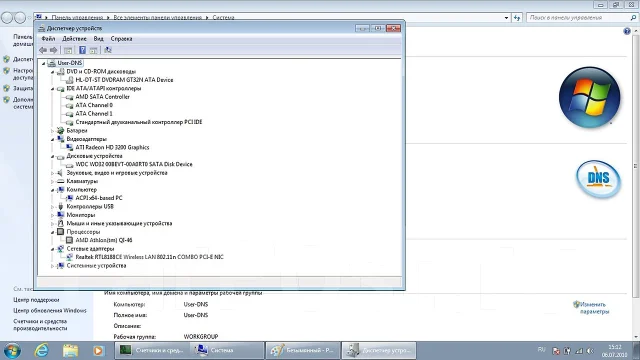640x360 pixels.
Task: Click the Action Center flag tray icon
Action: point(556,351)
